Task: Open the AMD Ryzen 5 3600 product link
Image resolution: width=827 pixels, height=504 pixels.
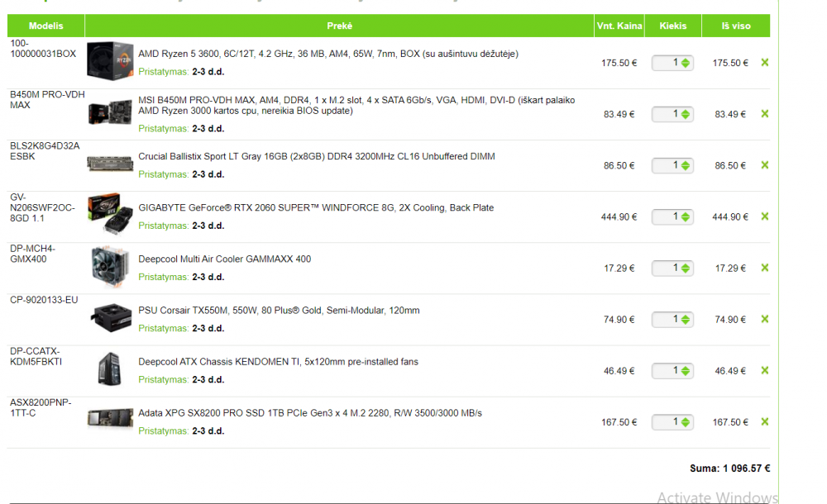Action: 327,54
